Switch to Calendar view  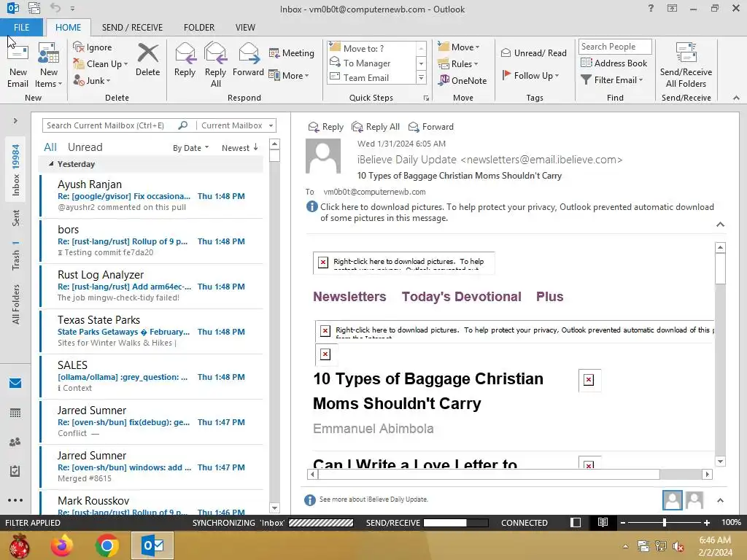(15, 413)
